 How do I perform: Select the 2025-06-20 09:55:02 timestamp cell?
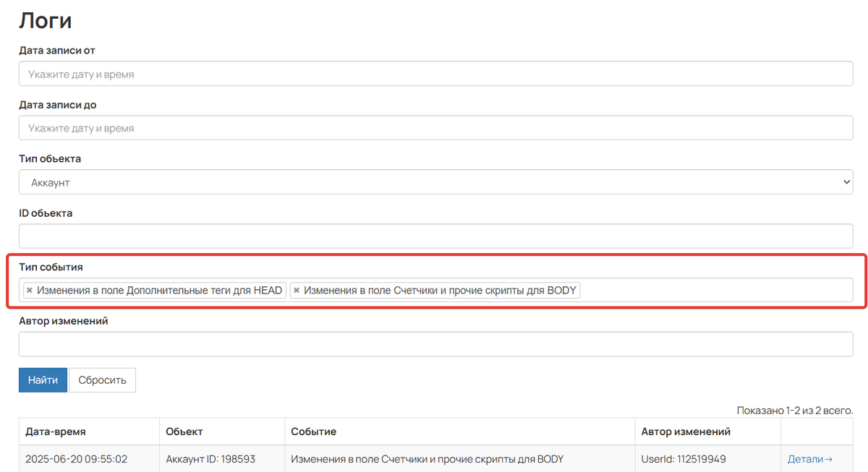tap(76, 459)
